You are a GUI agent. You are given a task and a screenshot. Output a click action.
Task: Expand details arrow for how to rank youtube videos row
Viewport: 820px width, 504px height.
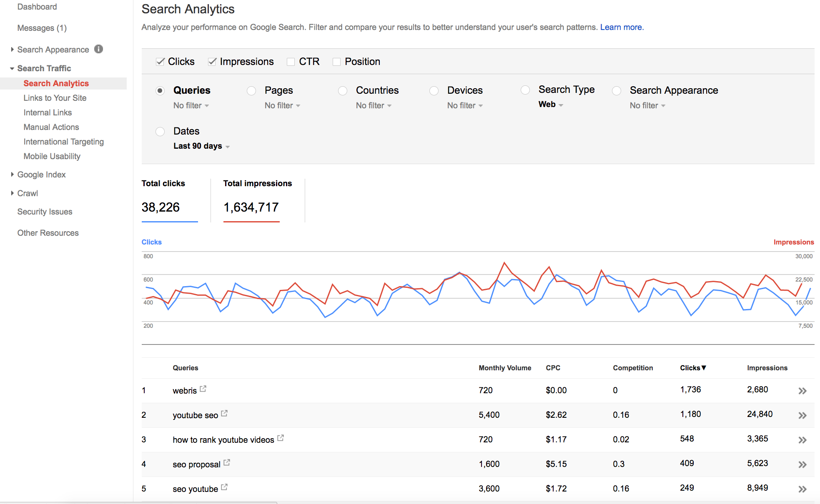802,440
